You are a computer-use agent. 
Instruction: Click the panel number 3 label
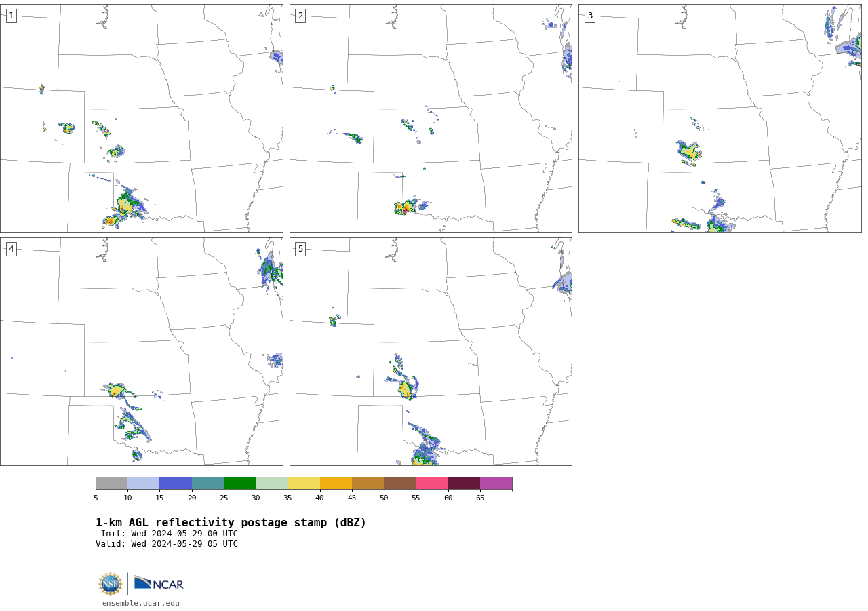(589, 16)
